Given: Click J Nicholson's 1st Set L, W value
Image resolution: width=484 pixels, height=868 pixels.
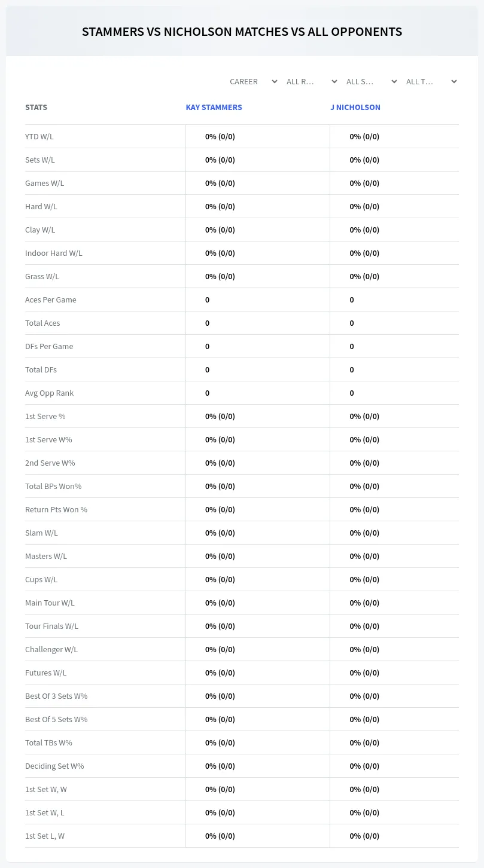Looking at the screenshot, I should tap(365, 836).
